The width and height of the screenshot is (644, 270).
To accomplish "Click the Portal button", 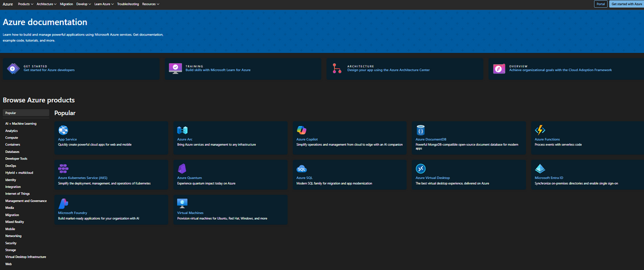I will pyautogui.click(x=601, y=4).
